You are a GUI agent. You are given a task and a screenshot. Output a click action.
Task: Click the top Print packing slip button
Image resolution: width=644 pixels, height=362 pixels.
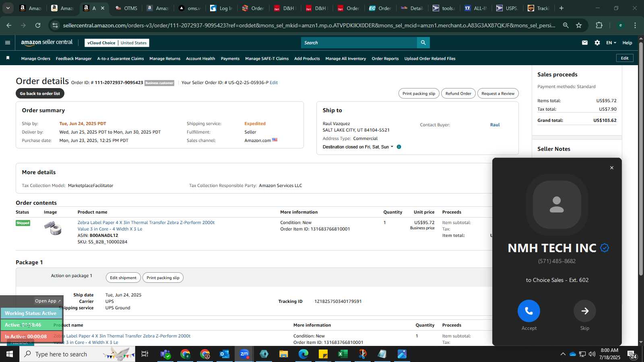click(419, 93)
